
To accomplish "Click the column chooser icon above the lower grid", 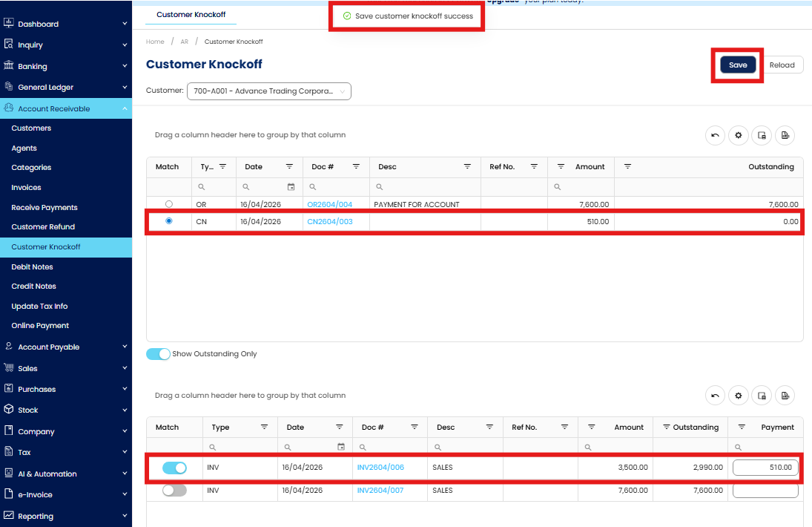I will click(762, 396).
